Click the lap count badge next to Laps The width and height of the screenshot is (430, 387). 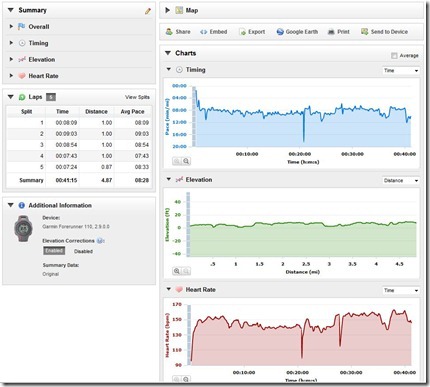tap(51, 97)
